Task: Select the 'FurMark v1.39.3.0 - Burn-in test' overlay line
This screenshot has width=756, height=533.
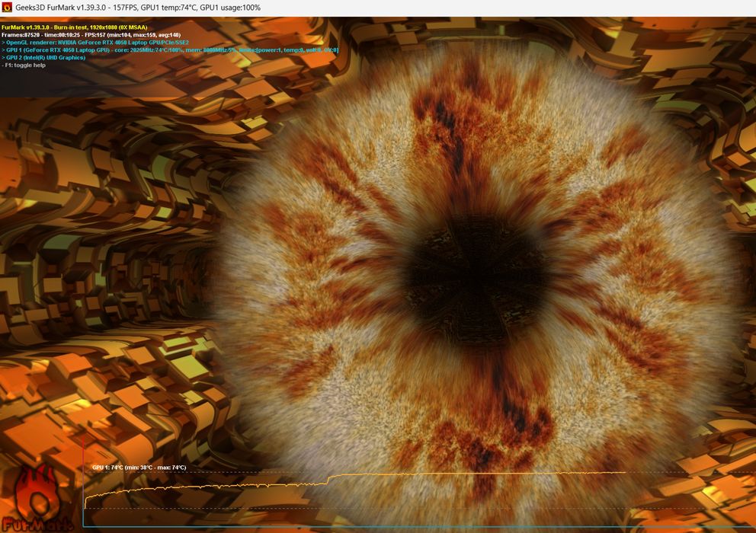Action: tap(74, 27)
